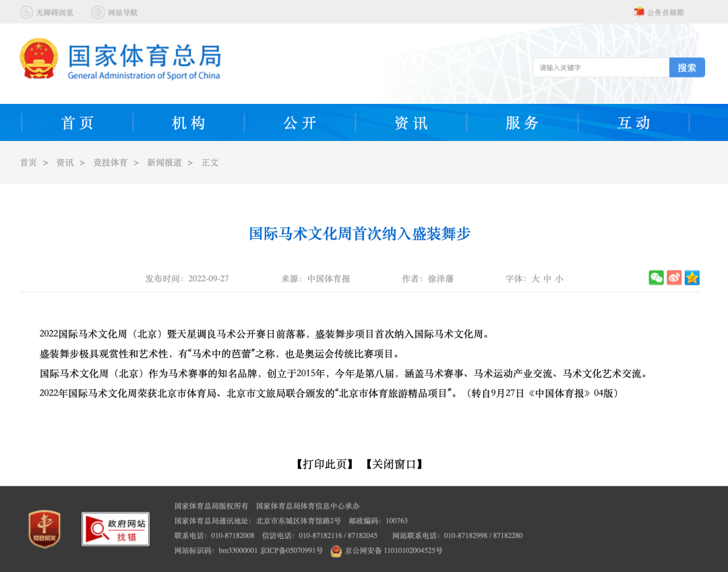728x572 pixels.
Task: Select the 互动 navigation tab
Action: point(634,123)
